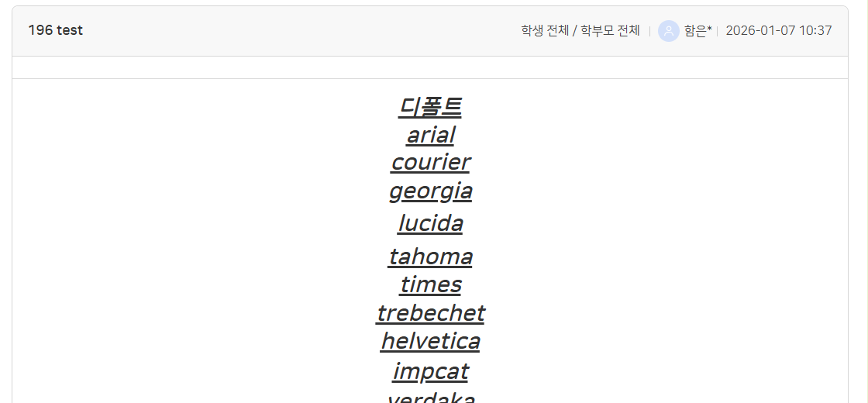Open the underlined 디폴트 link
The width and height of the screenshot is (868, 403).
pos(430,106)
